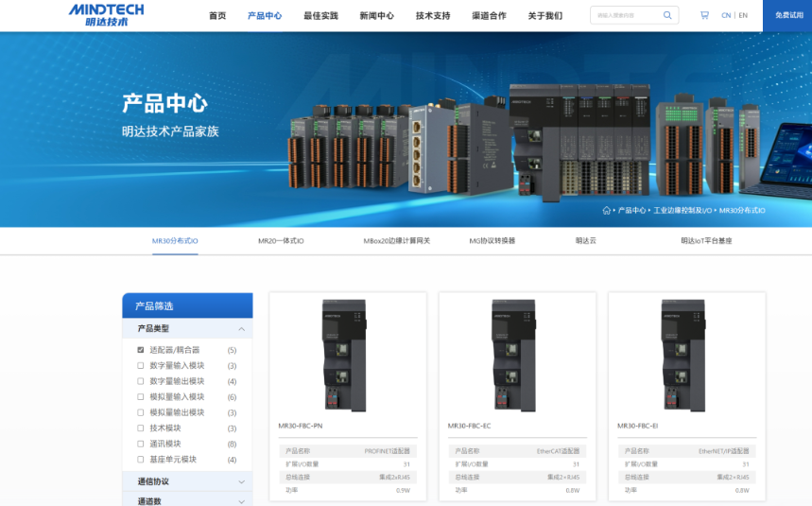Open 产品中心 menu item
Viewport: 812px width, 506px height.
[265, 15]
